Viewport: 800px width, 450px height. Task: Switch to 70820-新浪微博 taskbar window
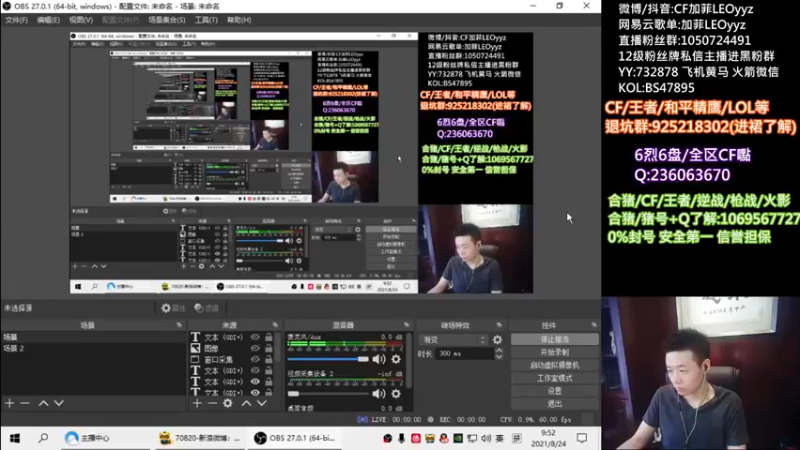pos(199,438)
